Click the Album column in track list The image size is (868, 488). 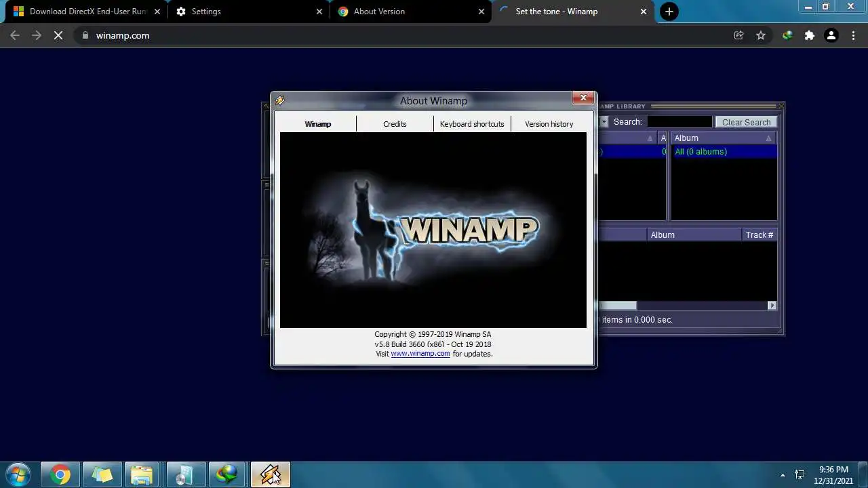coord(694,235)
